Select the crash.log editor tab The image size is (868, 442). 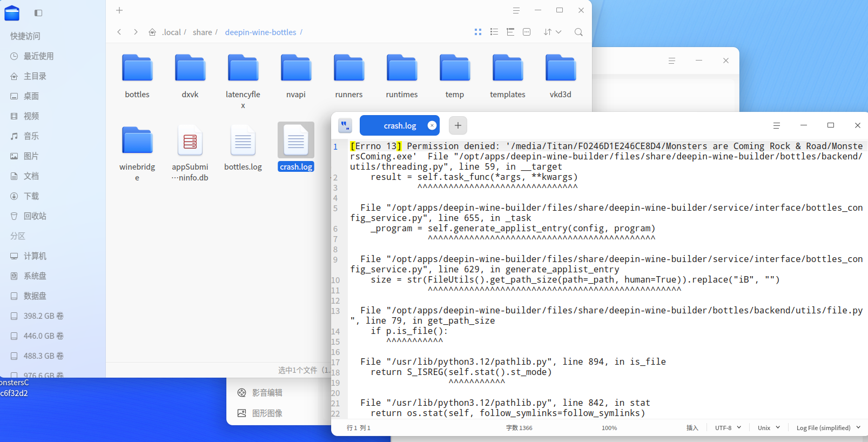pos(400,126)
